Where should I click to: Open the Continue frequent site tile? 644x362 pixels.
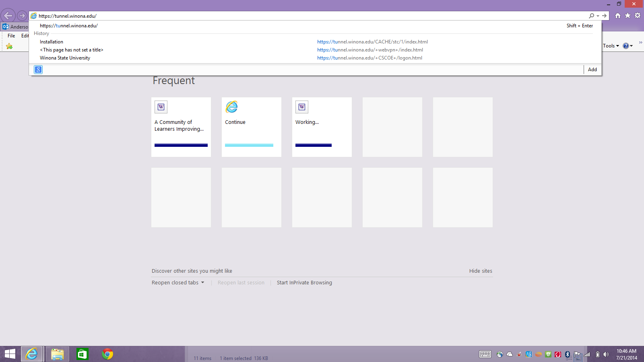(x=251, y=127)
